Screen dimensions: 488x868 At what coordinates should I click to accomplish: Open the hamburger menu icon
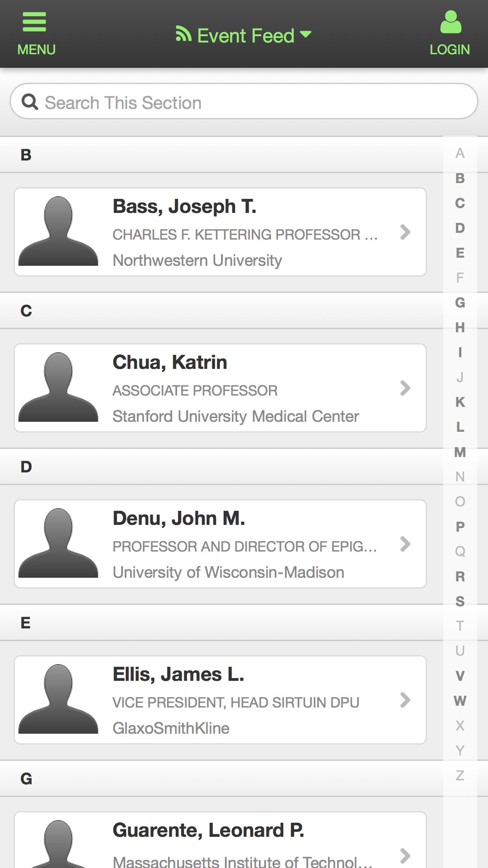[x=35, y=22]
